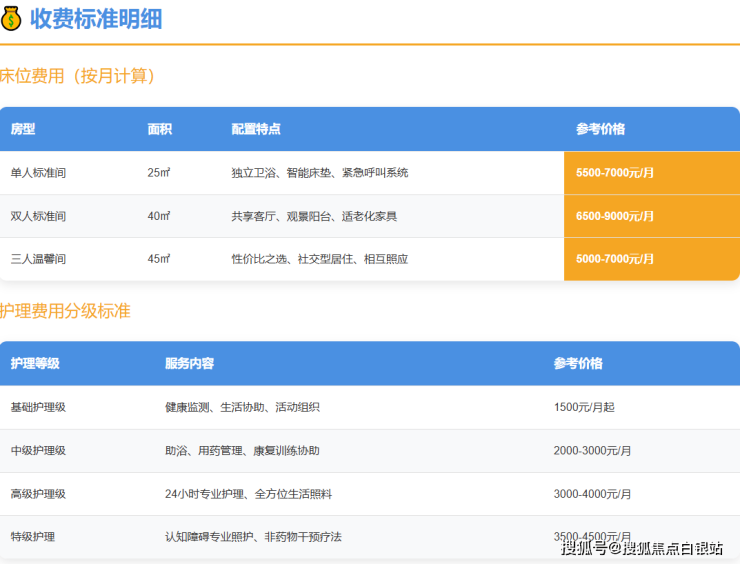Click the 房型 column header
Viewport: 740px width, 564px height.
[x=23, y=129]
